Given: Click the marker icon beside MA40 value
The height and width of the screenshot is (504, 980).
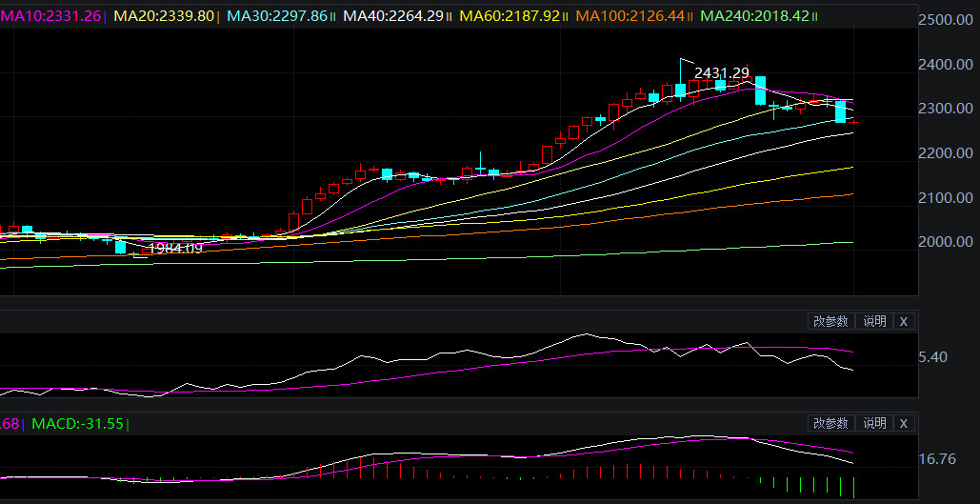Looking at the screenshot, I should pyautogui.click(x=450, y=16).
